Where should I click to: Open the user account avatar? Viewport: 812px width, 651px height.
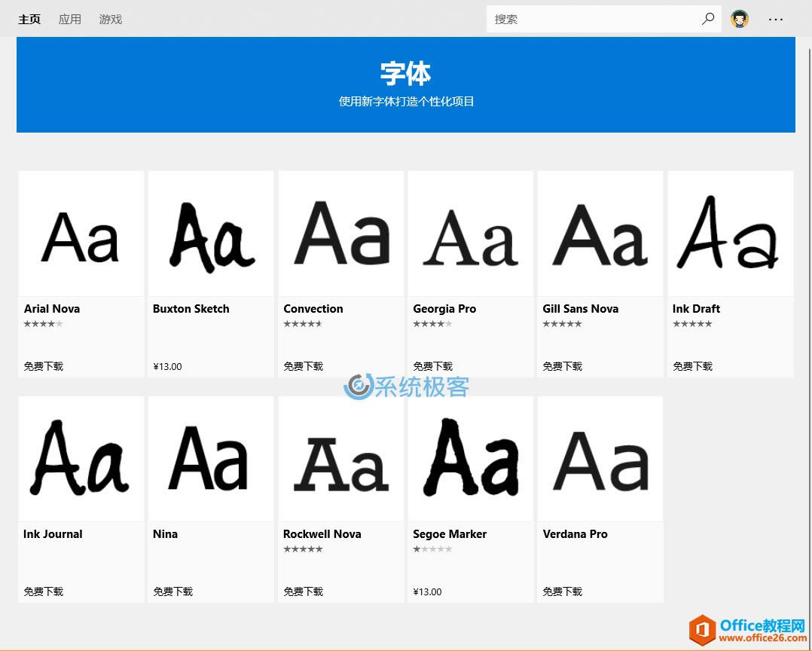click(740, 19)
